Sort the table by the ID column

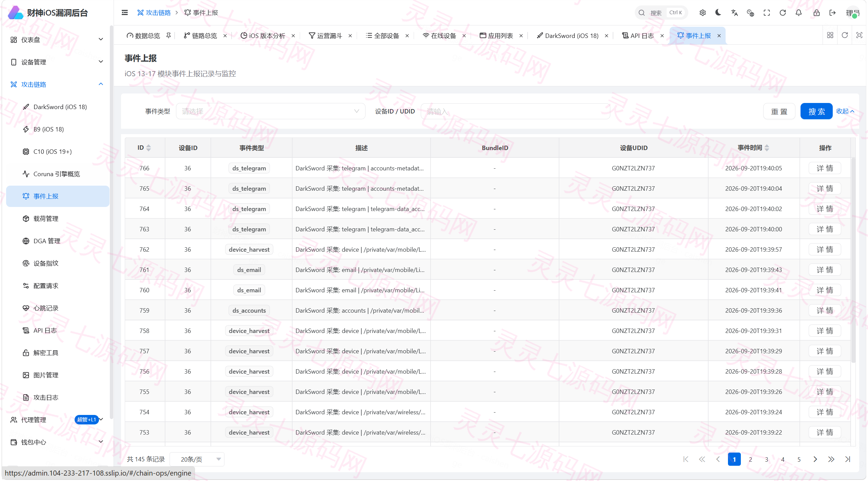(x=149, y=148)
